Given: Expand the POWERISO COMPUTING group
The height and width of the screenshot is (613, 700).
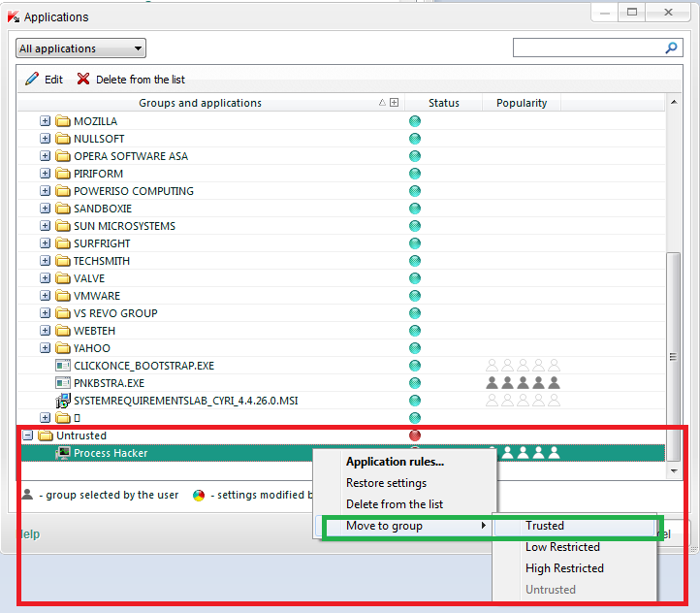Looking at the screenshot, I should [x=46, y=191].
